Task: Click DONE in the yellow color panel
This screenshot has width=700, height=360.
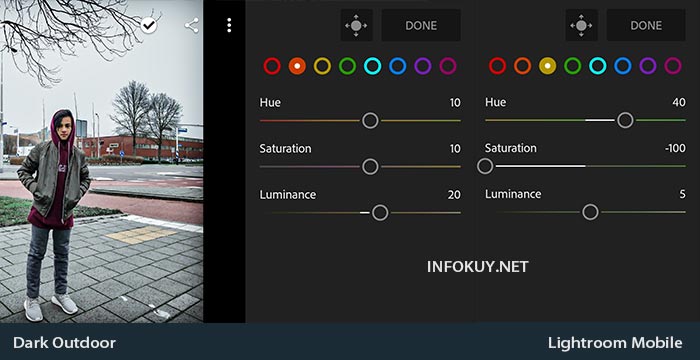Action: (x=646, y=25)
